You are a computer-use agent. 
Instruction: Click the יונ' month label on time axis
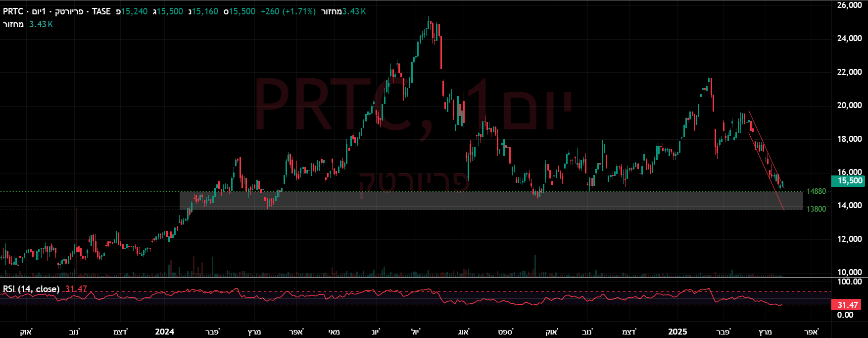pyautogui.click(x=376, y=332)
